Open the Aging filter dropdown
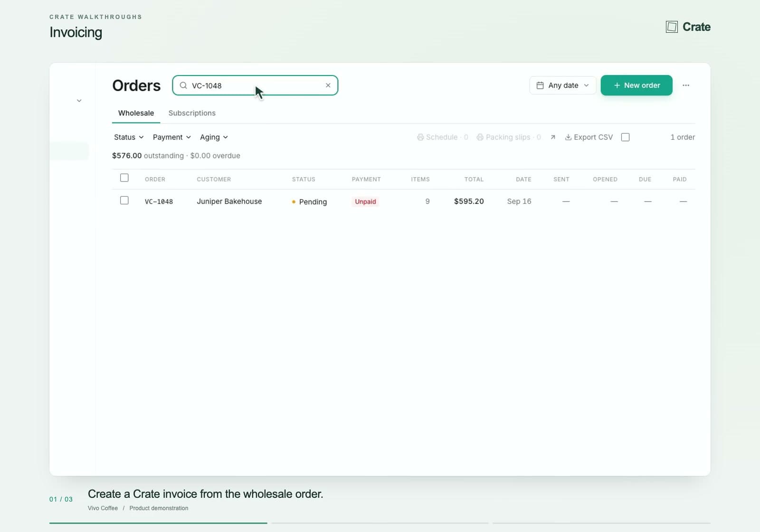 tap(214, 137)
